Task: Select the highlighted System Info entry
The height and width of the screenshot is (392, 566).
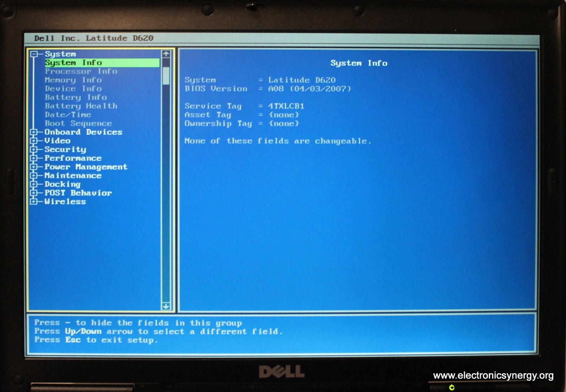Action: (102, 63)
